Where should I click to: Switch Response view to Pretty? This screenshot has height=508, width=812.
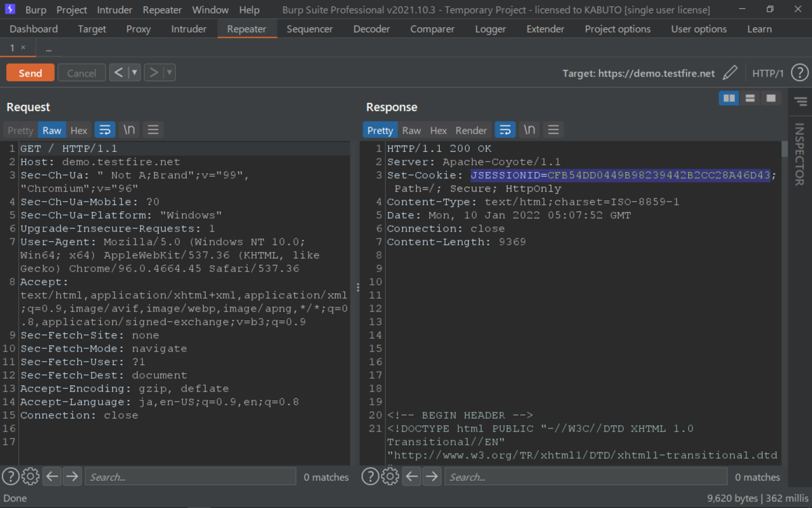coord(380,130)
